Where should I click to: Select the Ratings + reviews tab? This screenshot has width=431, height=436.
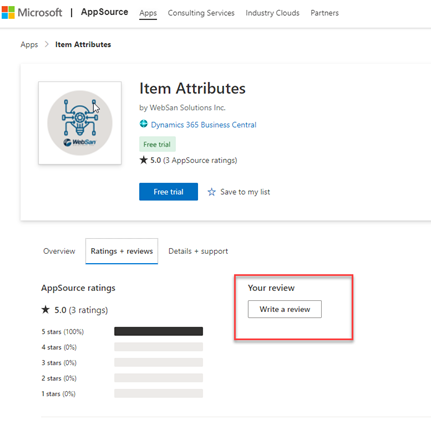point(122,251)
